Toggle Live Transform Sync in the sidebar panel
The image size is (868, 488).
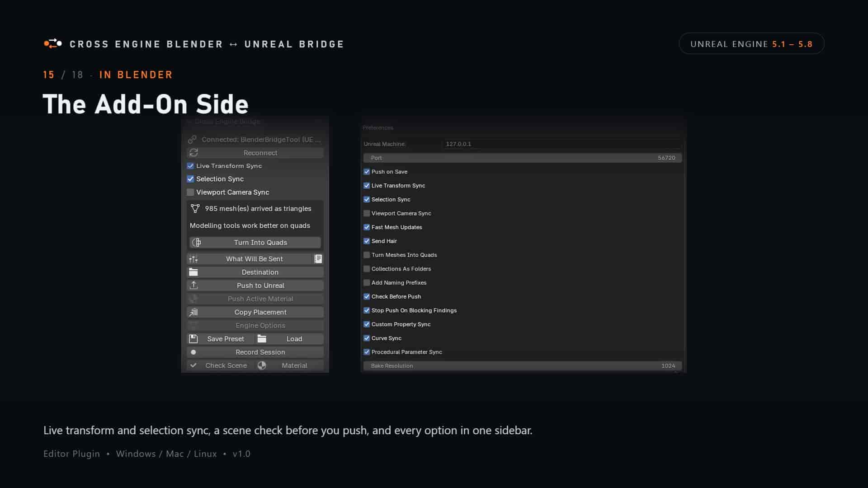190,166
